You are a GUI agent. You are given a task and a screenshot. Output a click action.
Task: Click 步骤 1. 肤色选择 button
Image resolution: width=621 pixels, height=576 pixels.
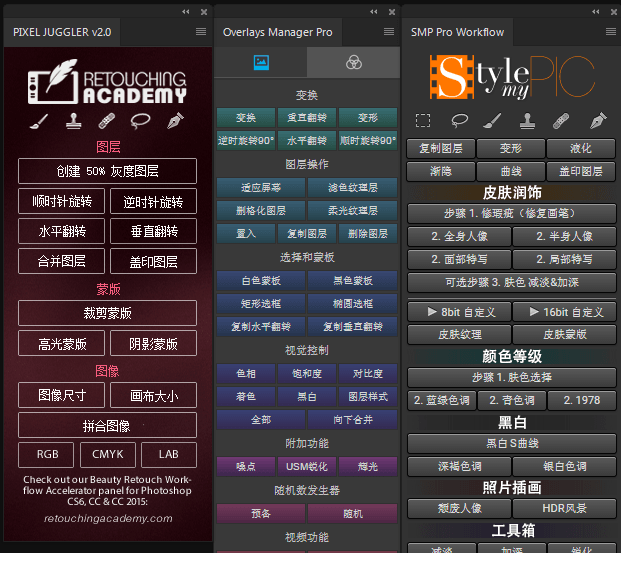tap(512, 377)
